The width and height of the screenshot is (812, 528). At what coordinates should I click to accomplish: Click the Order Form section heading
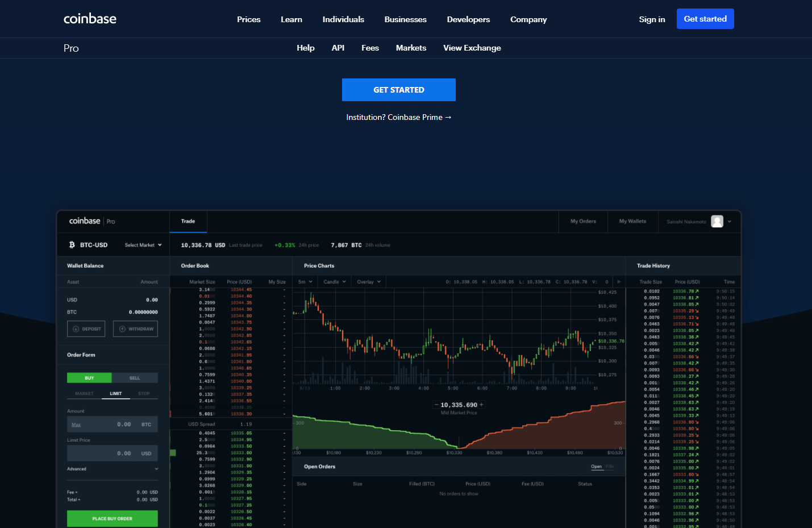(81, 355)
